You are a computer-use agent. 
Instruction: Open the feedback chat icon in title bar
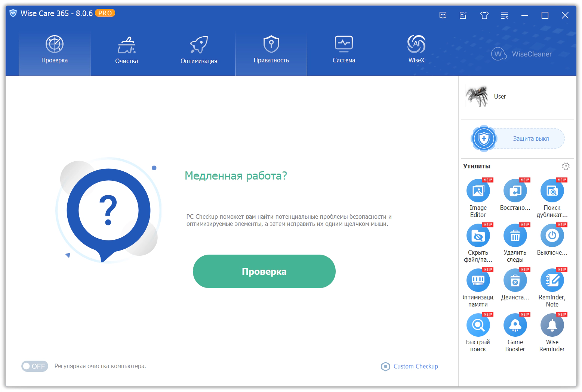(x=443, y=15)
